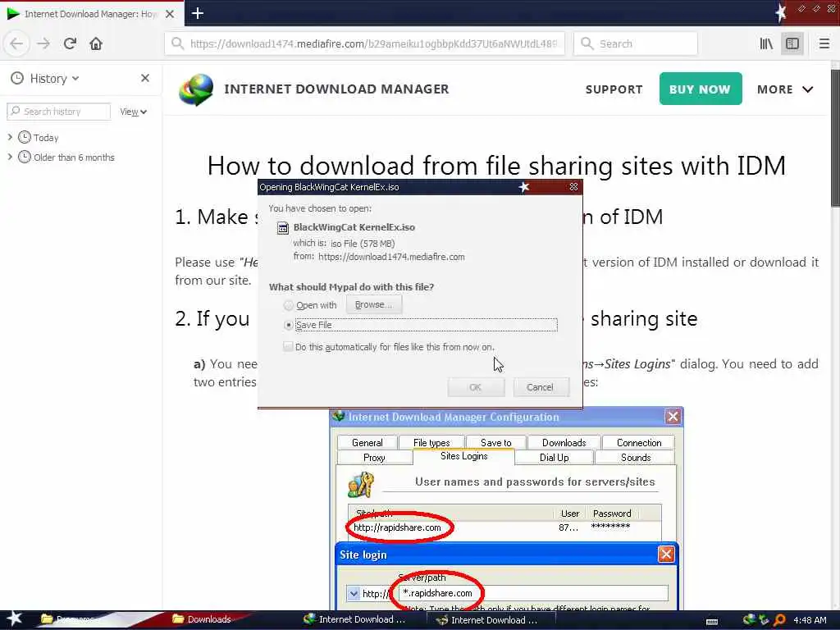Open the Downloads taskbar item

pyautogui.click(x=202, y=619)
